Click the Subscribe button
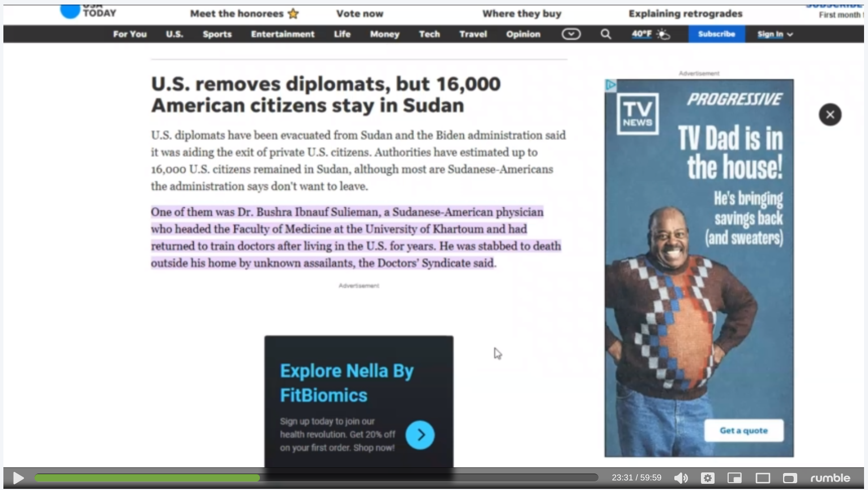868x490 pixels. (716, 34)
